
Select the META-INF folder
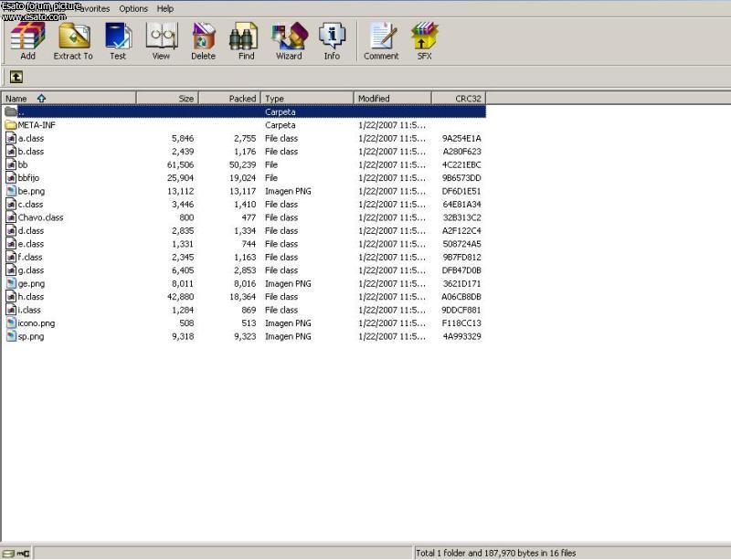click(x=37, y=125)
